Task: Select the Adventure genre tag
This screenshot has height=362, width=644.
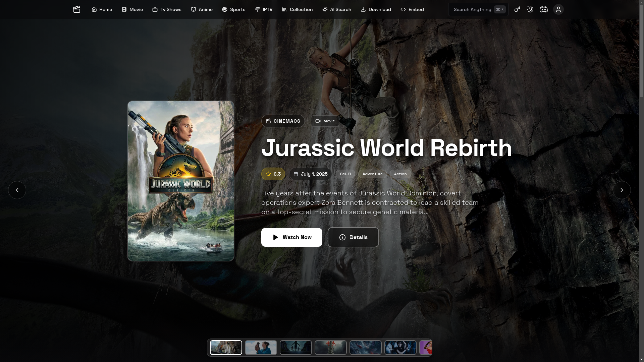Action: [373, 174]
